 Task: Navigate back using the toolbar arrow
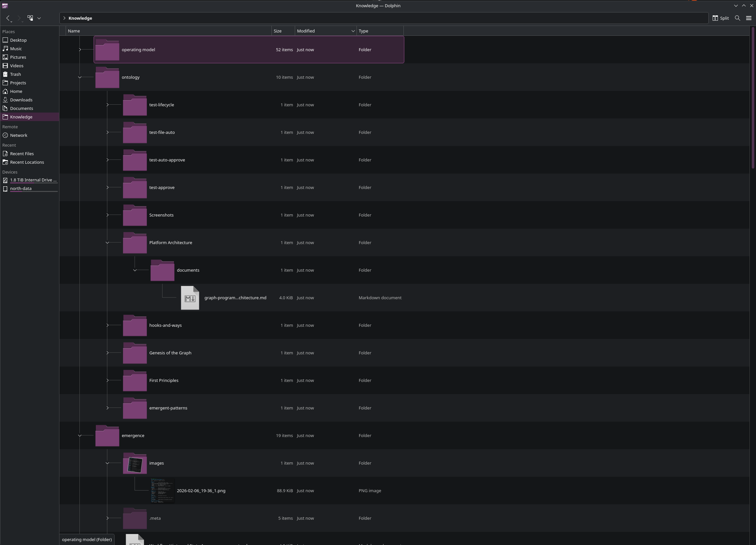point(8,18)
